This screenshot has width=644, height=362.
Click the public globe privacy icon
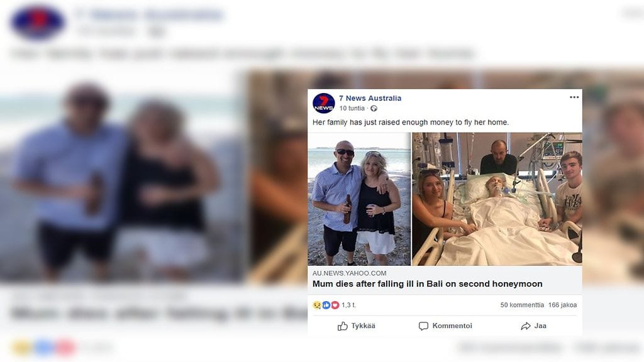pyautogui.click(x=374, y=108)
